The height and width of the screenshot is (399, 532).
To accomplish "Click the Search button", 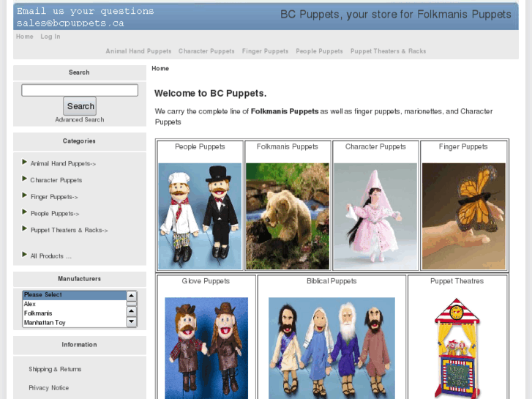I will pos(80,106).
